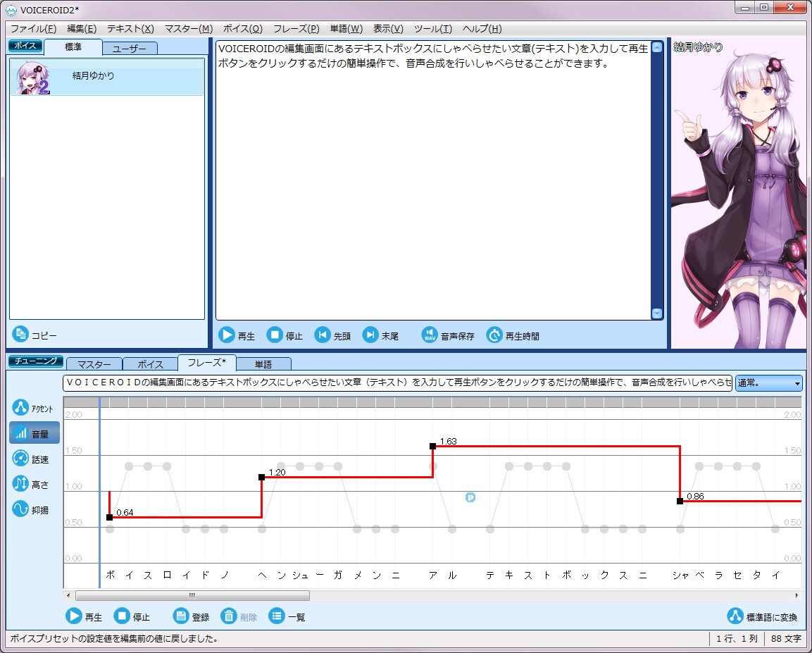Click the '88 文字' character count

point(785,638)
